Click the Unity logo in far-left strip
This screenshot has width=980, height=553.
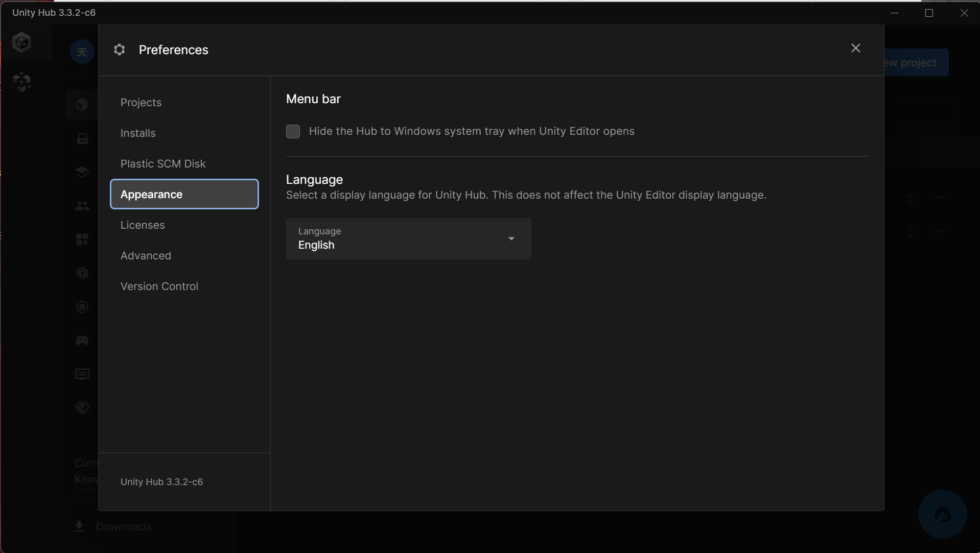pyautogui.click(x=21, y=42)
